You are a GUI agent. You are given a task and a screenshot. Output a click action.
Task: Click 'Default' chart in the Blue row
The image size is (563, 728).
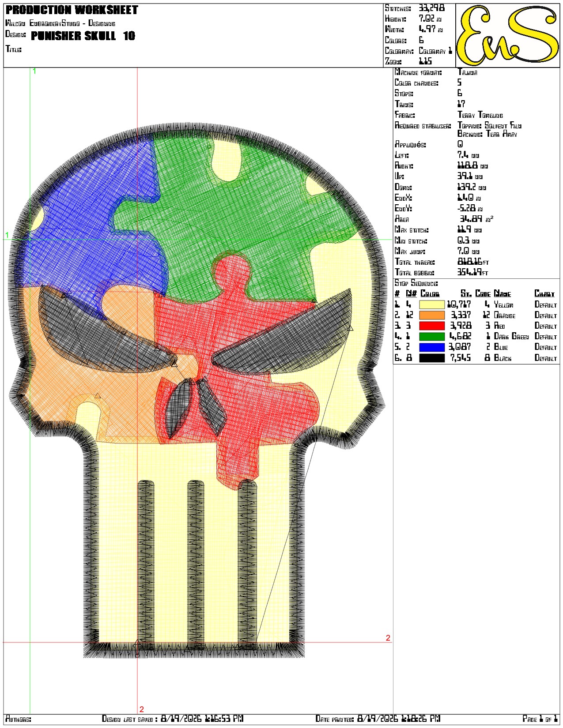click(546, 347)
